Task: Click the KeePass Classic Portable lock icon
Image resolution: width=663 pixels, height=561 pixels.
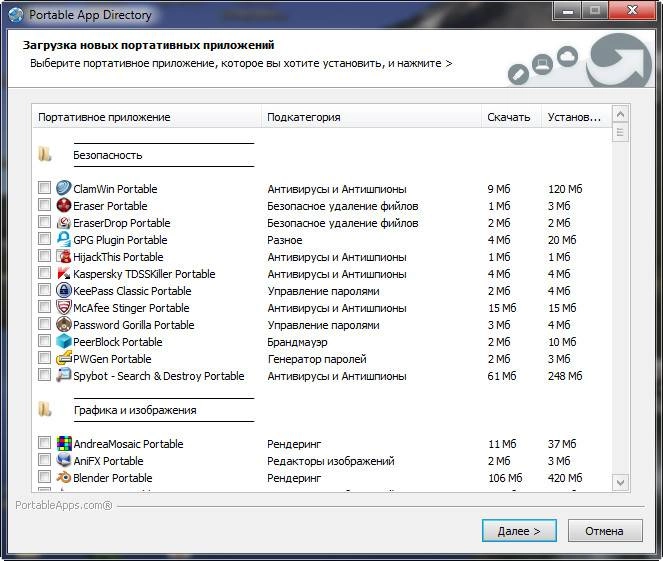Action: pos(63,290)
